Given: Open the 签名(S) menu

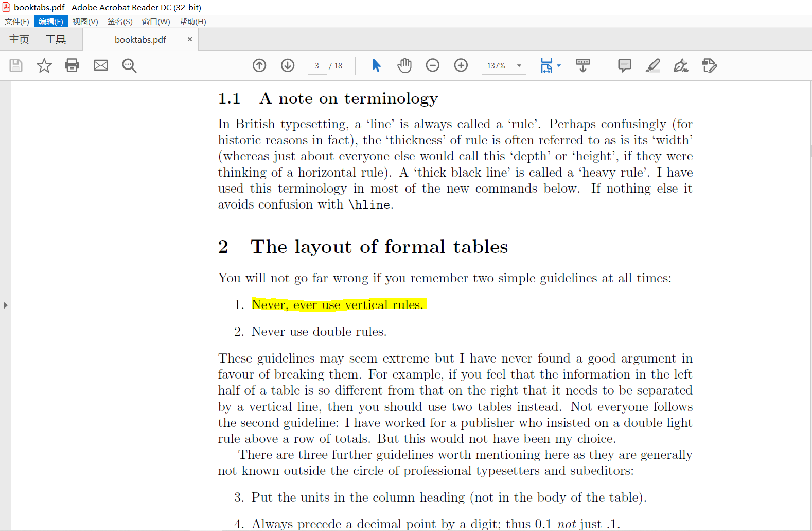Looking at the screenshot, I should point(120,21).
